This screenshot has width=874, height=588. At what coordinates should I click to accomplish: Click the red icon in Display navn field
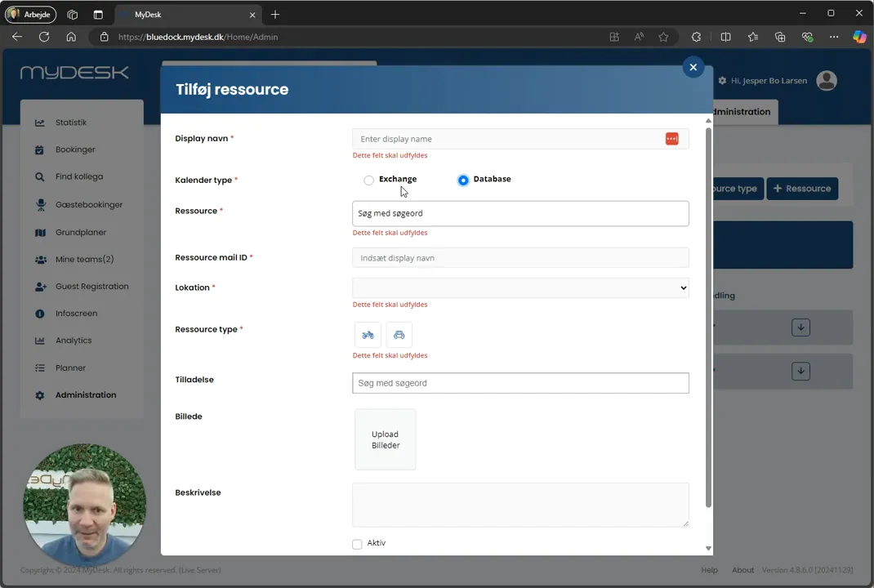[671, 139]
